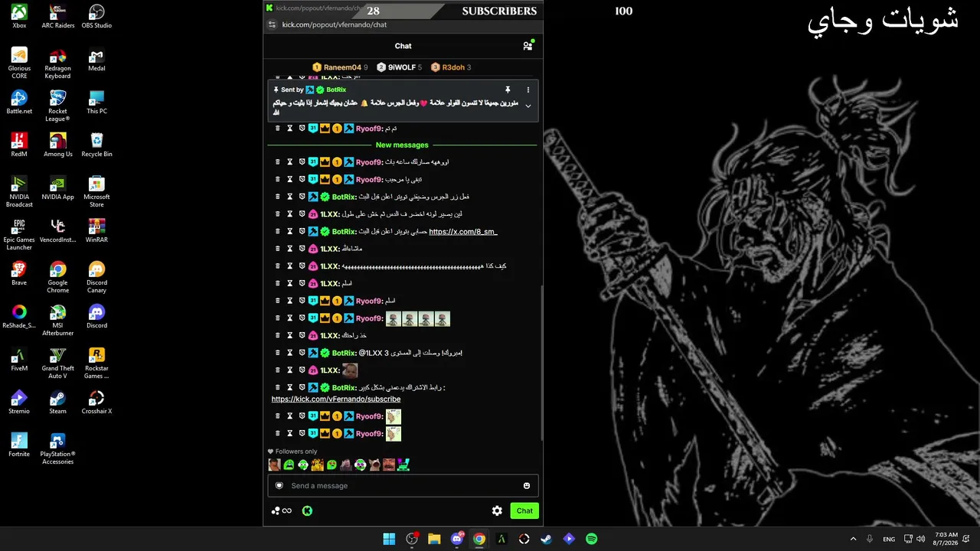Screen dimensions: 980x551
Task: Open chat settings gear
Action: (497, 510)
